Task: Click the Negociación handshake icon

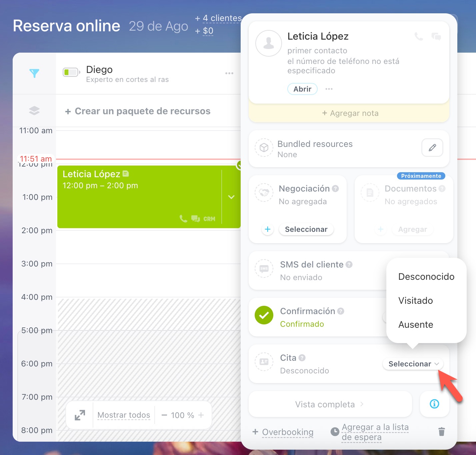Action: click(264, 193)
